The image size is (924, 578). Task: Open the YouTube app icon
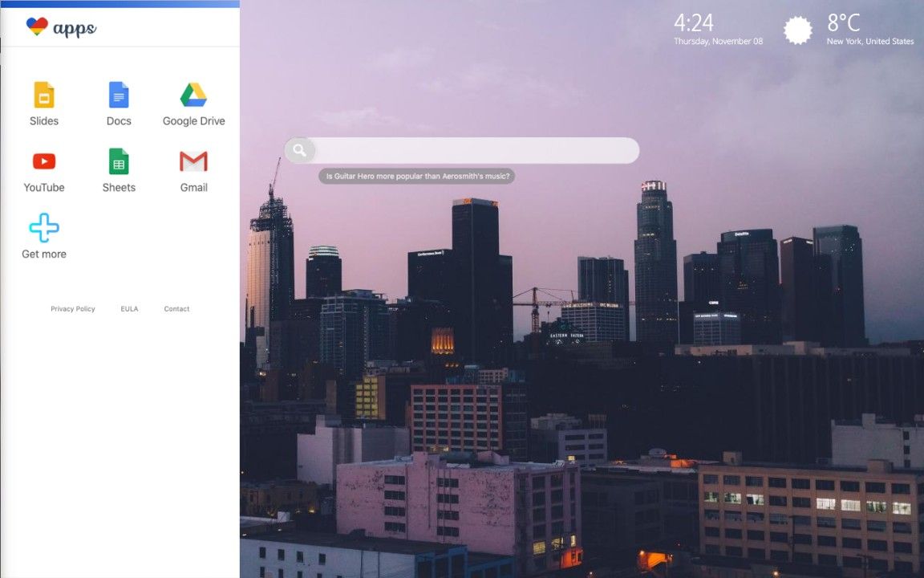44,161
